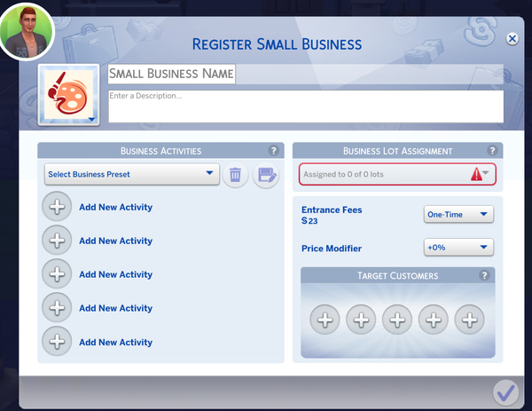532x411 pixels.
Task: Open Business Activities help question mark
Action: [x=274, y=152]
